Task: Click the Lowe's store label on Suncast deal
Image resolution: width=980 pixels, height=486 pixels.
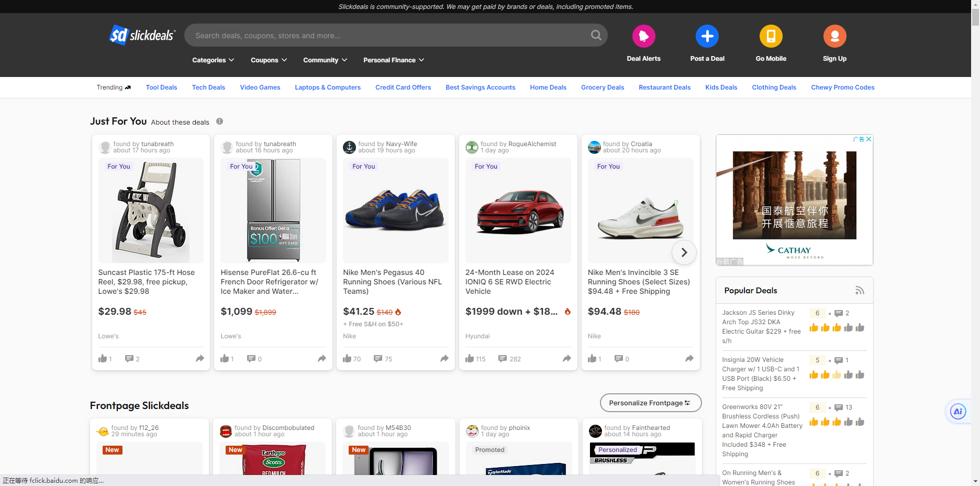Action: pyautogui.click(x=108, y=336)
